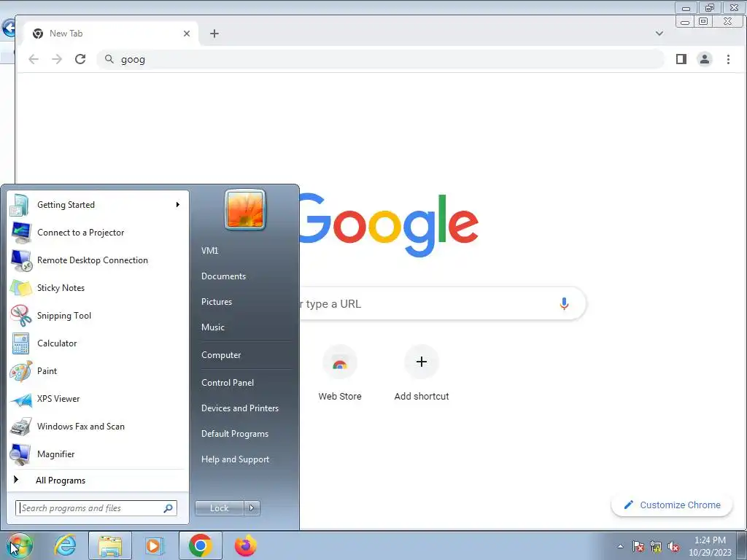Launch the XPS Viewer icon
Image resolution: width=747 pixels, height=560 pixels.
tap(20, 399)
